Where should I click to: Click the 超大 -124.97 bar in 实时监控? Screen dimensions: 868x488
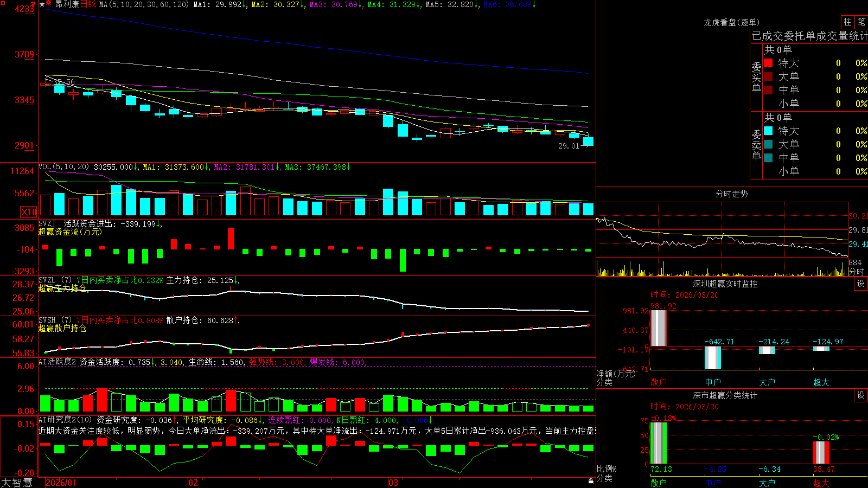point(821,349)
